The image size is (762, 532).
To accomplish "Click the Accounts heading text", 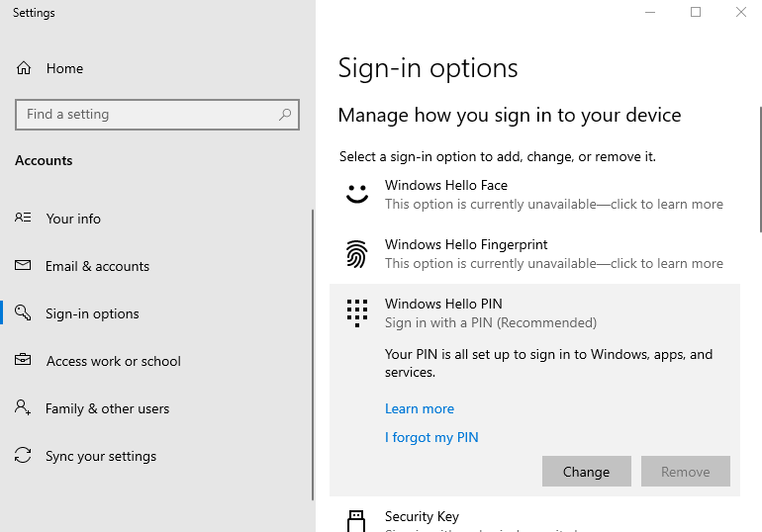I will point(44,160).
